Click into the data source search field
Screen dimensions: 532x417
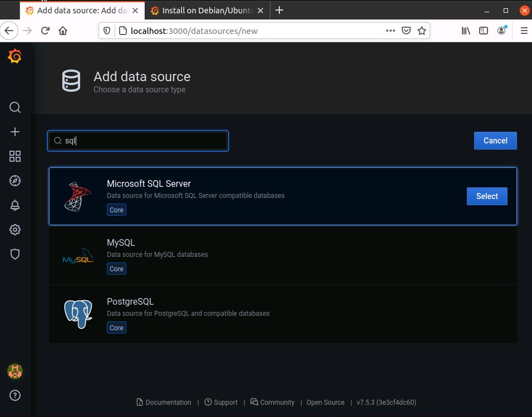point(138,141)
